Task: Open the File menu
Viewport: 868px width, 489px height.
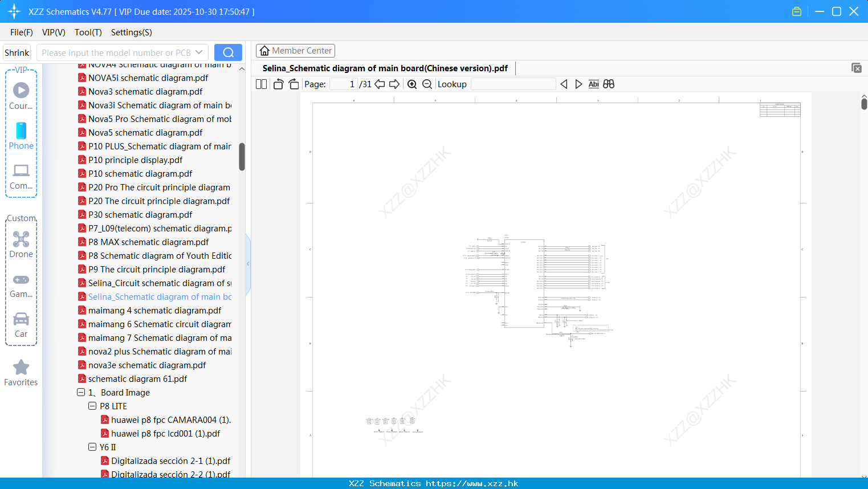Action: point(22,32)
